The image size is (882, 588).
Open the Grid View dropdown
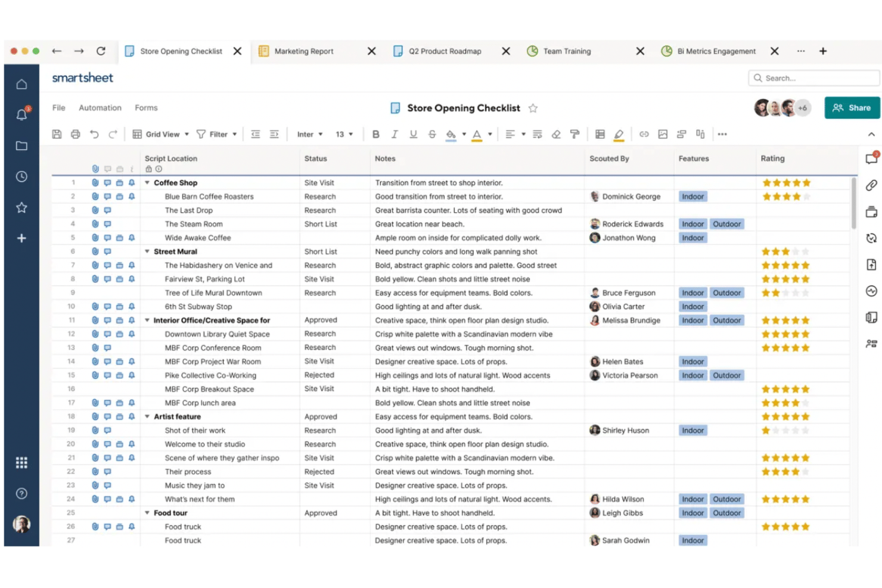coord(160,134)
